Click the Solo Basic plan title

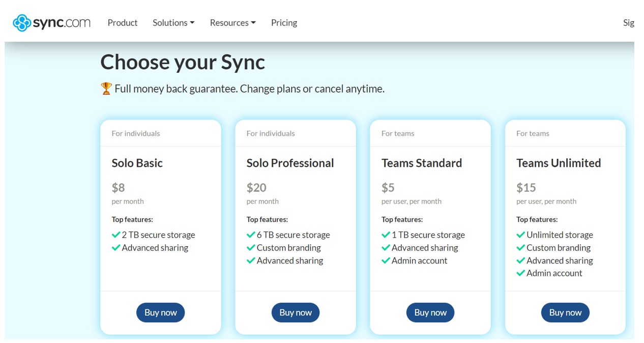pos(137,163)
